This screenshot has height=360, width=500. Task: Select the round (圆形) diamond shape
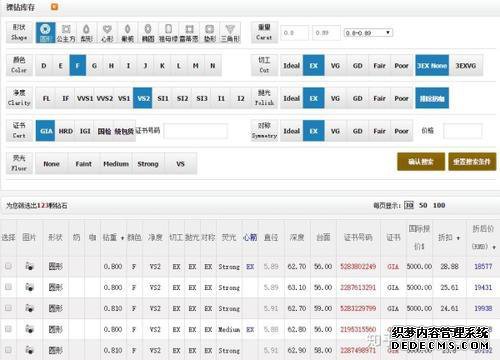[x=45, y=32]
